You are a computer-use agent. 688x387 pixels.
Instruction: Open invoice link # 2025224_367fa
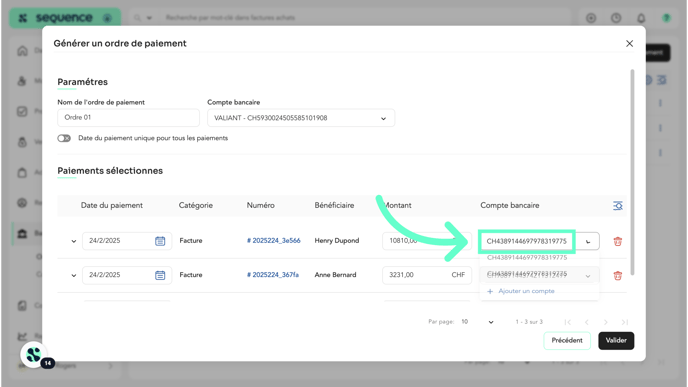click(272, 275)
